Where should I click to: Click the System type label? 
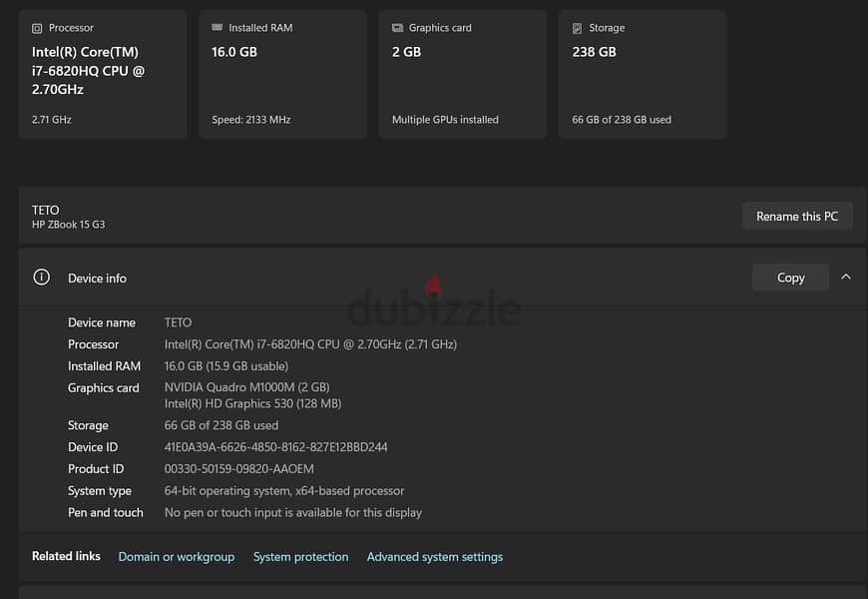[100, 491]
